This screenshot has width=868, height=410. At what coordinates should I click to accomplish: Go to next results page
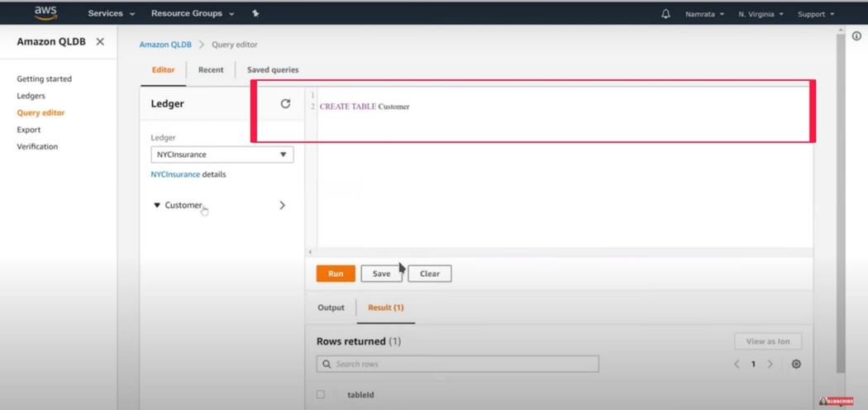(770, 364)
